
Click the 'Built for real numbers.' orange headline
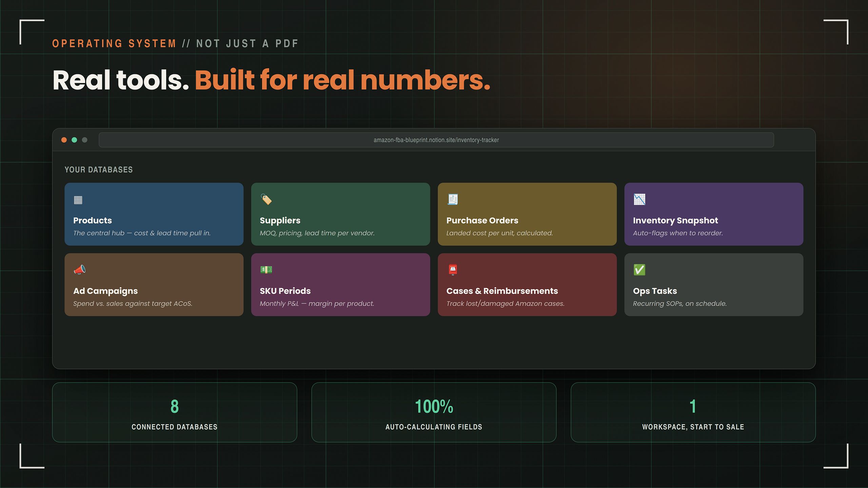(342, 80)
